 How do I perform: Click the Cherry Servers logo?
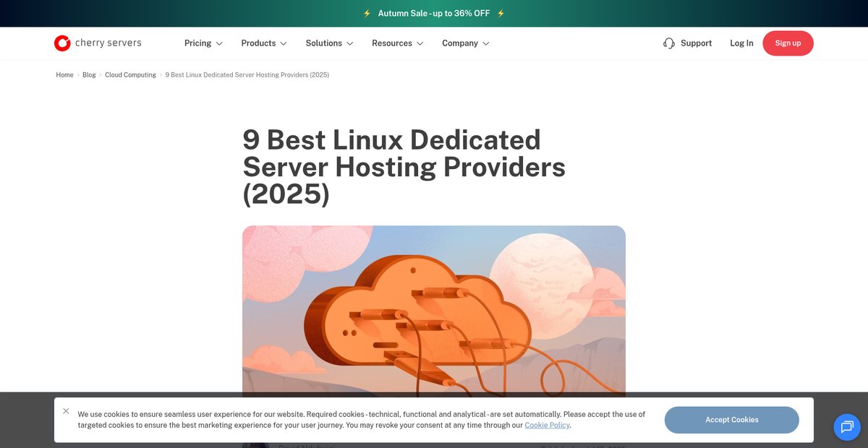98,43
